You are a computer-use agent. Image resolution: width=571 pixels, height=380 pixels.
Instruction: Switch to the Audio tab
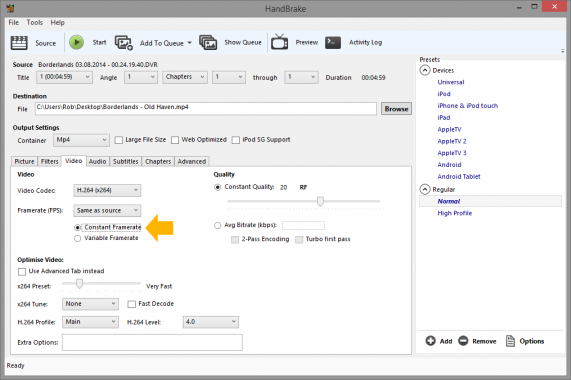[x=98, y=161]
